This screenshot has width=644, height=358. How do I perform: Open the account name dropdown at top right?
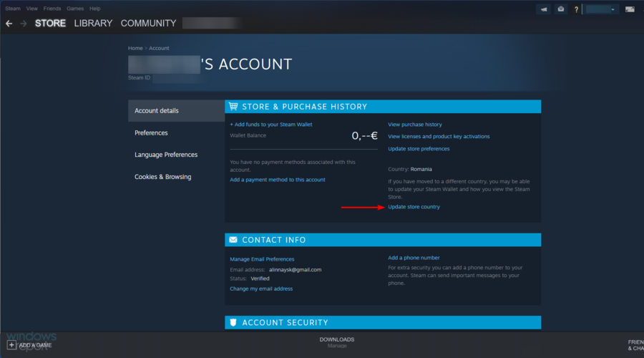click(x=601, y=9)
